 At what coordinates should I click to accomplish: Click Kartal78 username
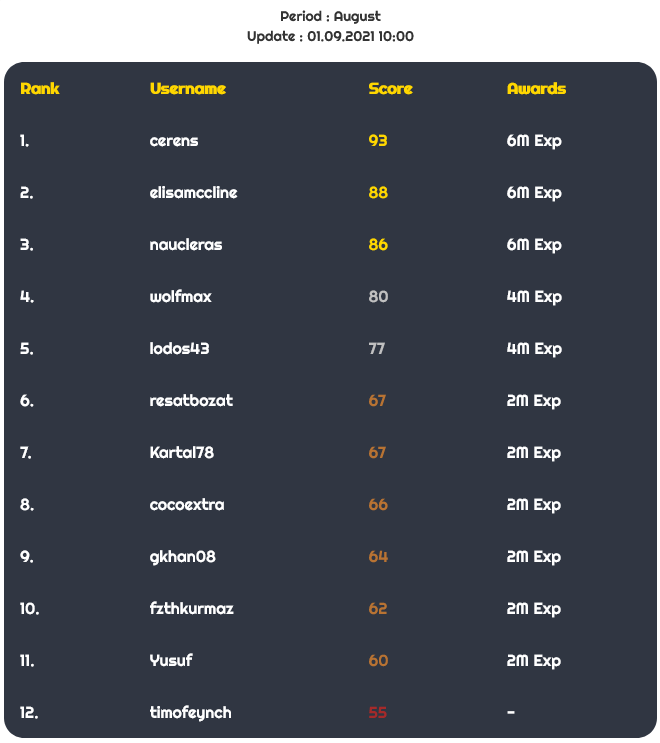coord(182,453)
